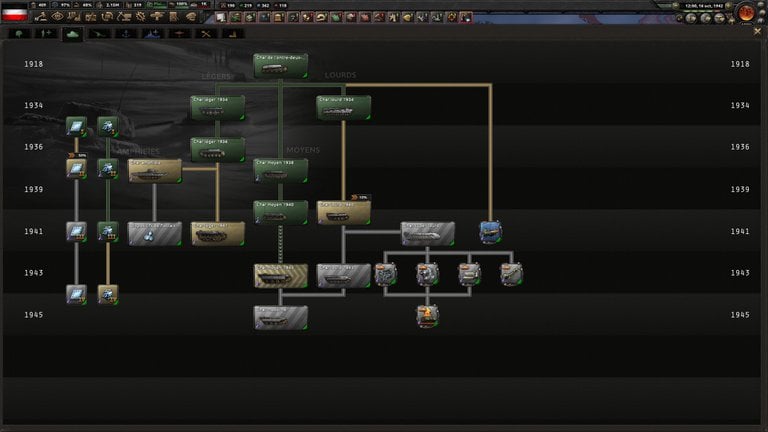Viewport: 768px width, 432px height.
Task: Open the first alert icon with white paper
Action: click(221, 17)
